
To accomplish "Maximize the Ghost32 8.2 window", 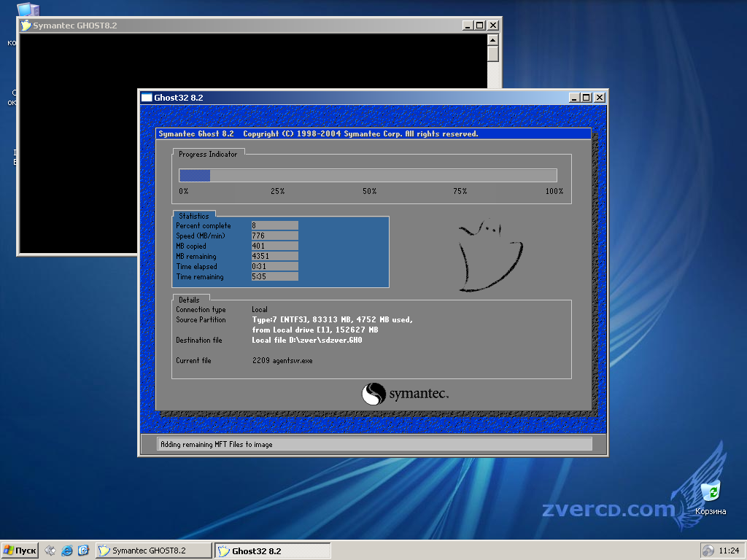I will click(587, 98).
